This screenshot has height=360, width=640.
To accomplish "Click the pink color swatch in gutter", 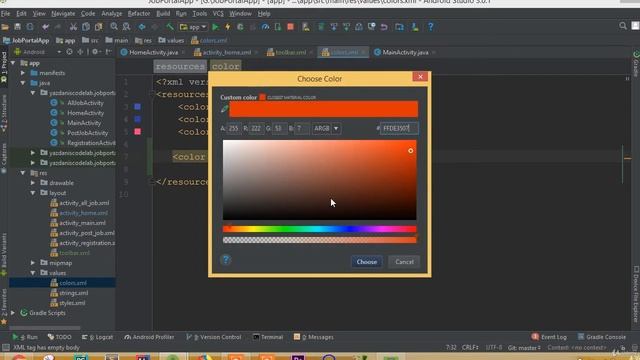I will (x=138, y=131).
